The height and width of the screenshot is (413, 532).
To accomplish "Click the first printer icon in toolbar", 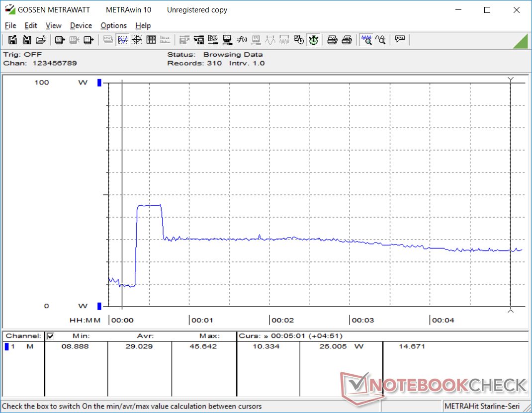I will (333, 40).
